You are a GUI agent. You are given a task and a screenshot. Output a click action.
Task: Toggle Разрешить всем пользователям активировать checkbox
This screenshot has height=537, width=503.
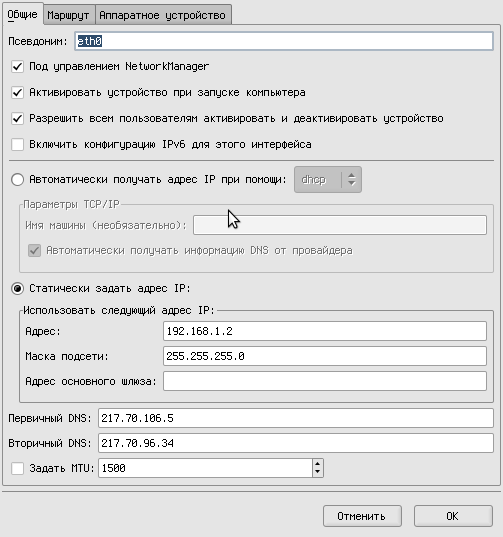pos(17,118)
